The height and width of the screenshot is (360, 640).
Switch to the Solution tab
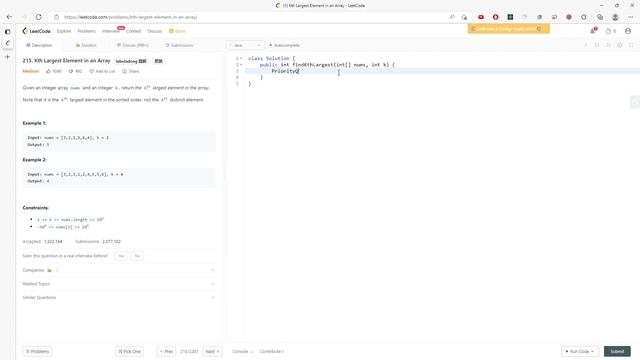(x=86, y=45)
